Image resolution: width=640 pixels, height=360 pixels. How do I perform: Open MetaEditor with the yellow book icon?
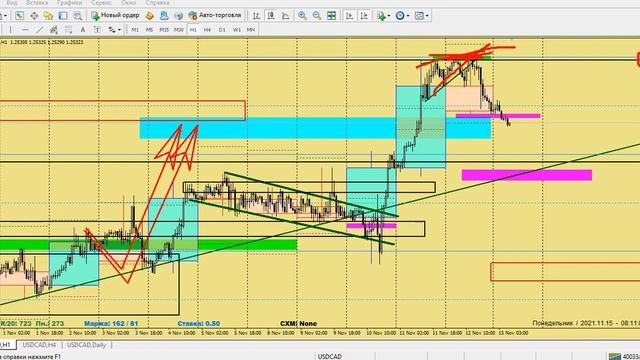150,16
